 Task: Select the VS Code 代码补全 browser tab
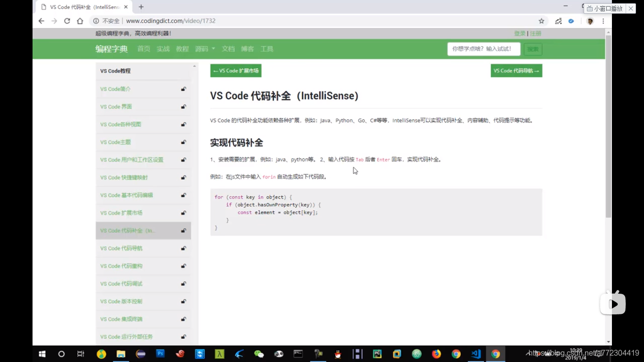point(84,7)
